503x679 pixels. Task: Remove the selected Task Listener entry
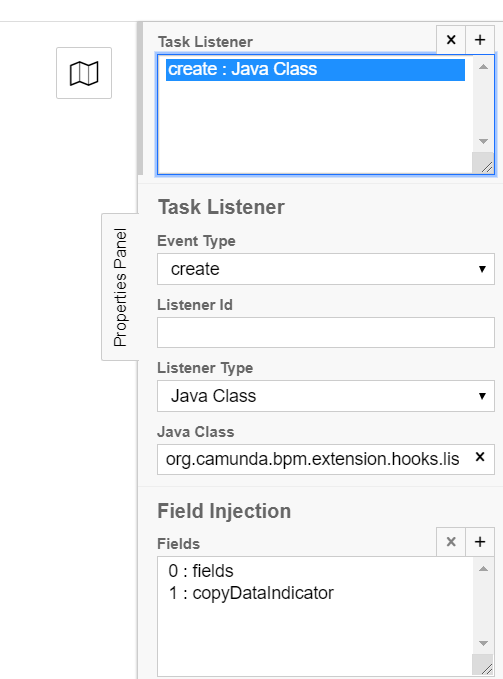[451, 40]
